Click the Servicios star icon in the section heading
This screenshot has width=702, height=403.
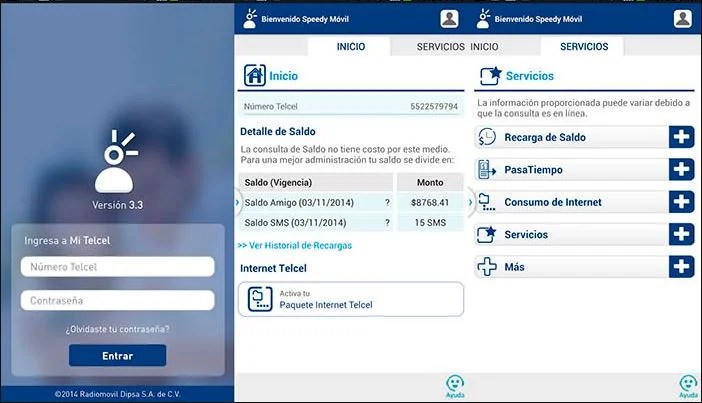point(490,75)
